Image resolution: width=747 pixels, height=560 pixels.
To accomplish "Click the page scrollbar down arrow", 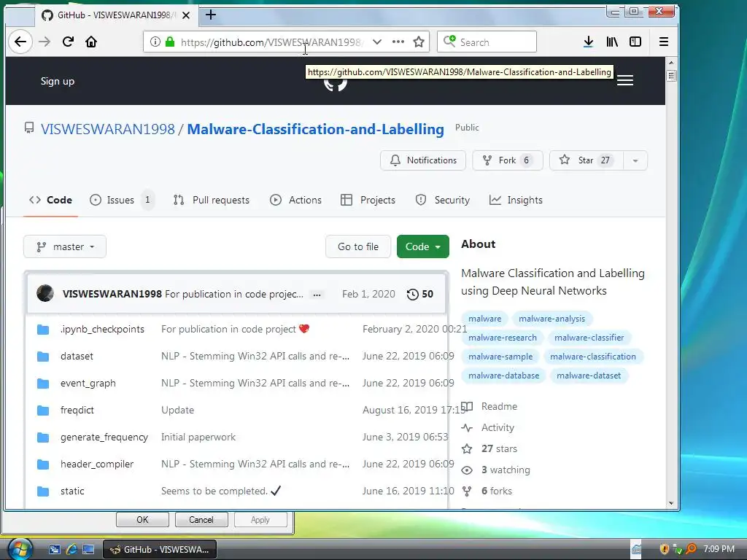I will (x=671, y=503).
